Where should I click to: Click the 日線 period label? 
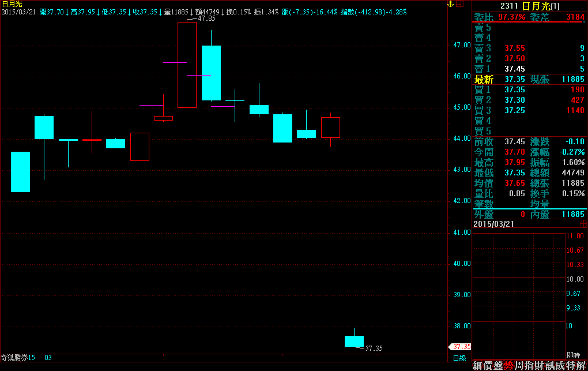pyautogui.click(x=459, y=358)
